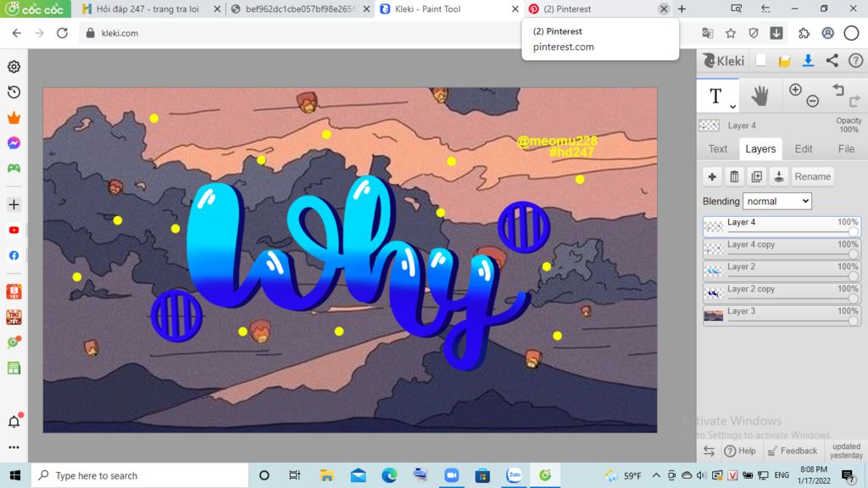Adjust Layer 3 opacity slider handle
Image resolution: width=868 pixels, height=488 pixels.
pos(853,320)
